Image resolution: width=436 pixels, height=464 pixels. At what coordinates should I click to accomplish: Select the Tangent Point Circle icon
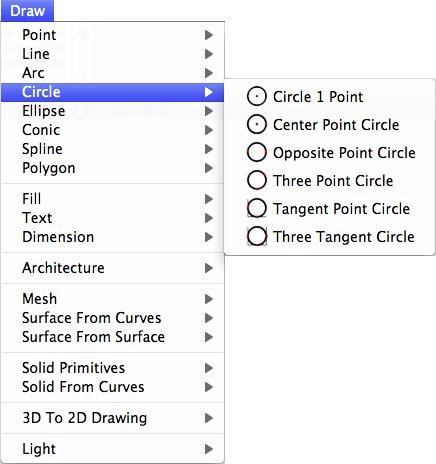(x=257, y=208)
